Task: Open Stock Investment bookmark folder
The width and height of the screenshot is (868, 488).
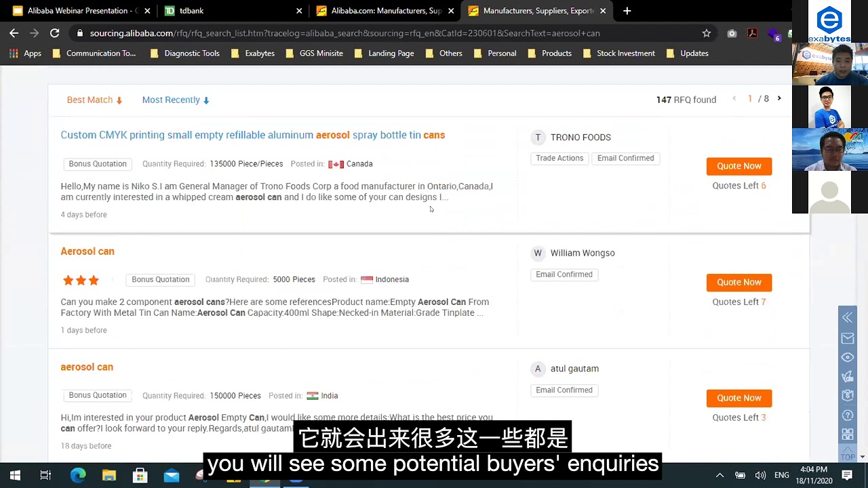Action: [619, 53]
